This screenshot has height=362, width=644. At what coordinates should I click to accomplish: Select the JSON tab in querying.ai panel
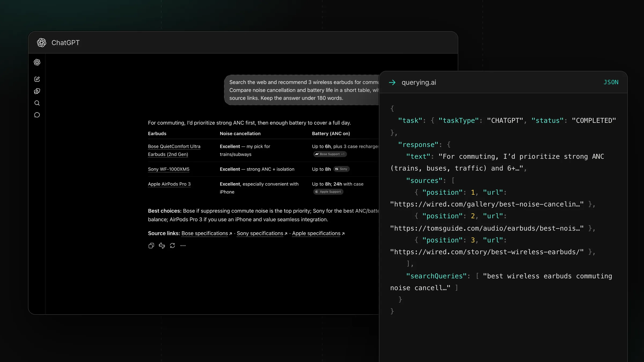click(x=611, y=82)
